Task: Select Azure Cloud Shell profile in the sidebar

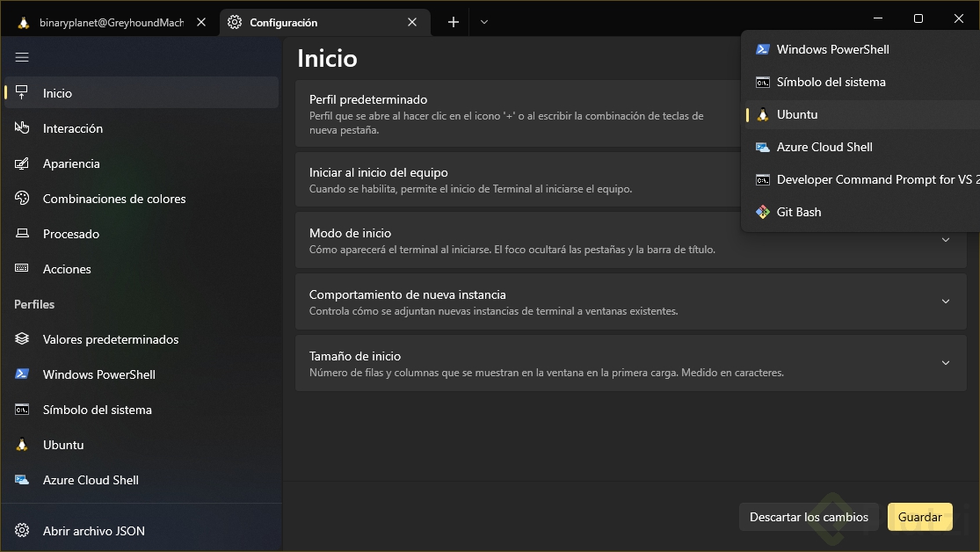Action: [142, 480]
